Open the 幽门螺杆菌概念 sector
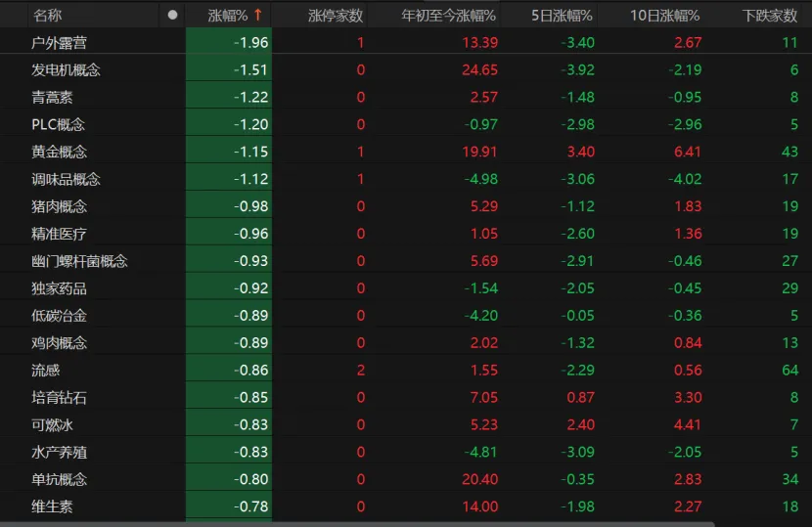 coord(406,261)
